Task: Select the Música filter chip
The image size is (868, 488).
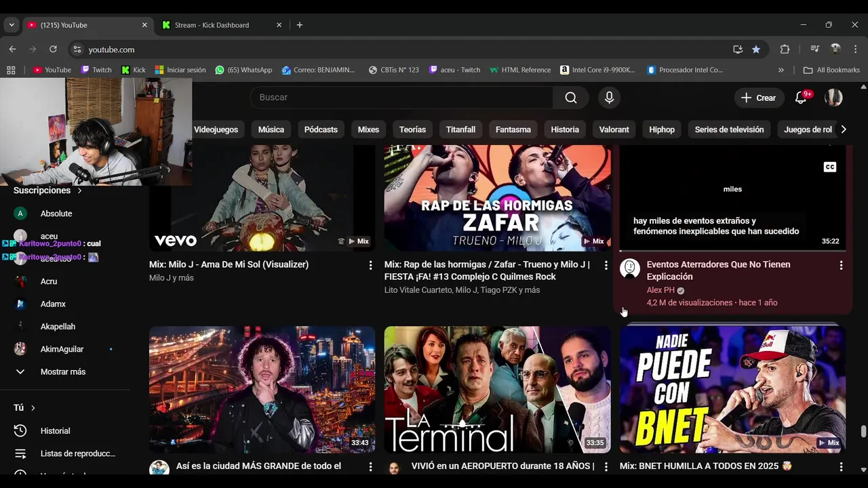Action: pos(271,129)
